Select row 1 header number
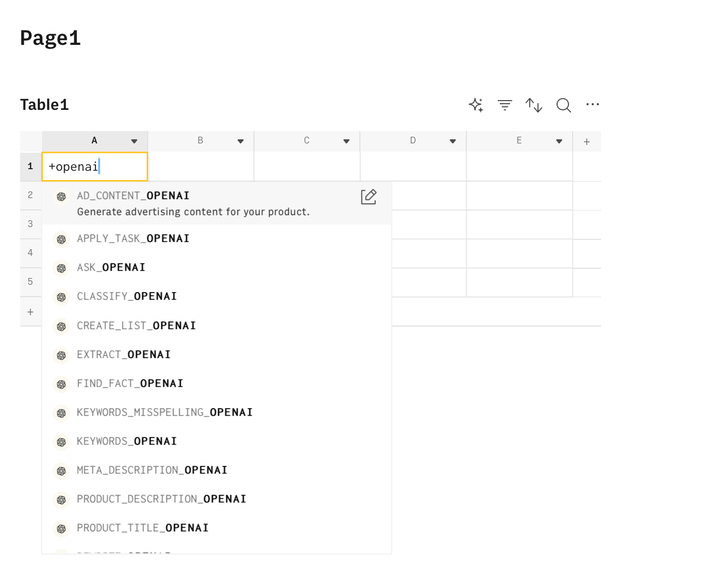This screenshot has width=728, height=585. [x=30, y=167]
